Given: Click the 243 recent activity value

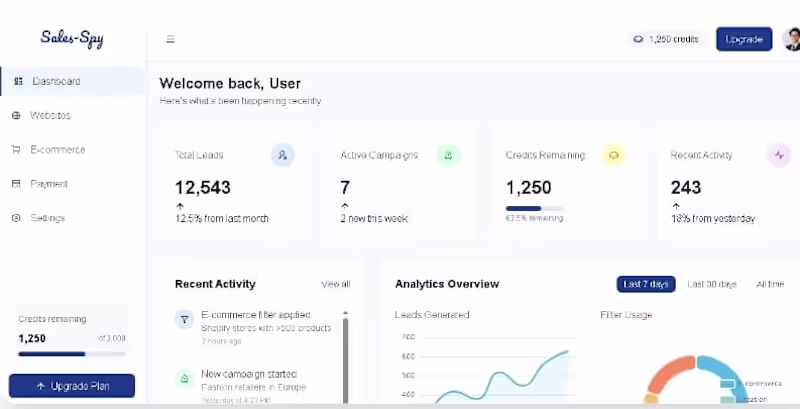Looking at the screenshot, I should pos(686,187).
